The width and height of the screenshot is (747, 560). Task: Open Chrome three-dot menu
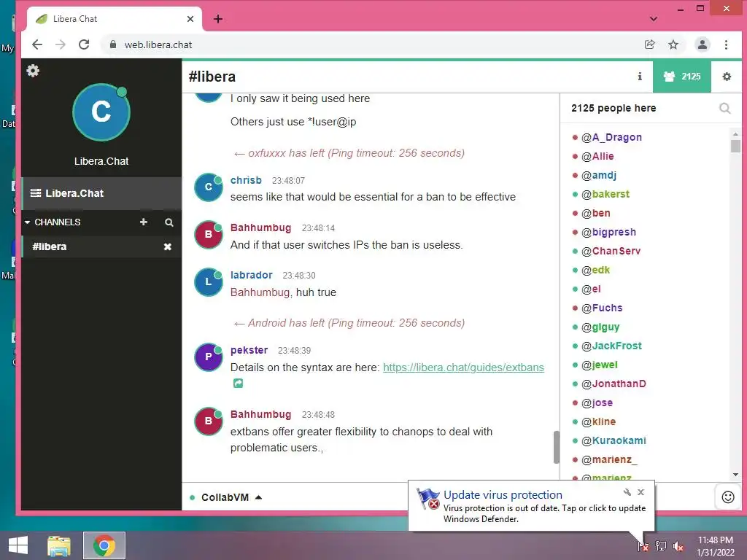pyautogui.click(x=726, y=44)
